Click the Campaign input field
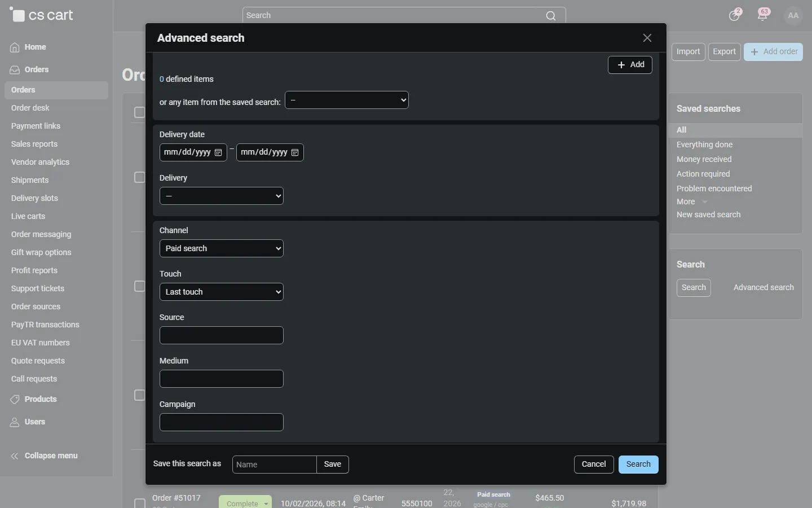Image resolution: width=812 pixels, height=508 pixels. point(222,422)
